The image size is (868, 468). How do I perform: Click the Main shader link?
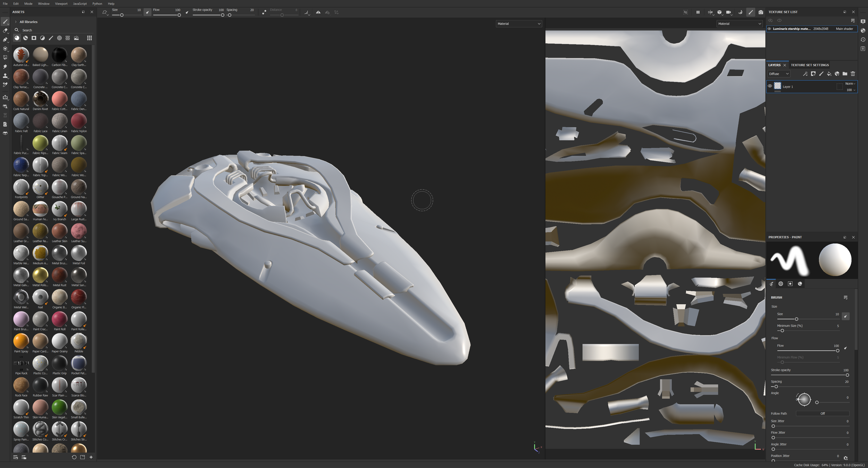pos(844,29)
